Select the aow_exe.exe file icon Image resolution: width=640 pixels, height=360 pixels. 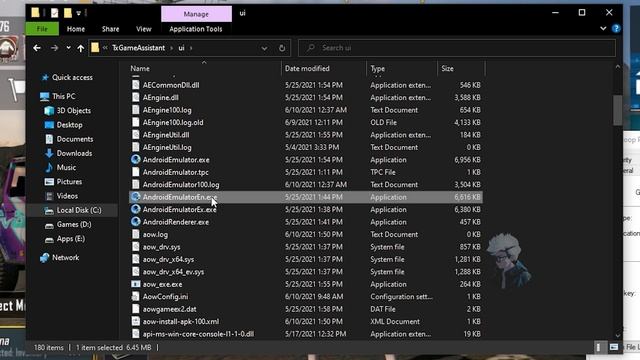[x=136, y=284]
